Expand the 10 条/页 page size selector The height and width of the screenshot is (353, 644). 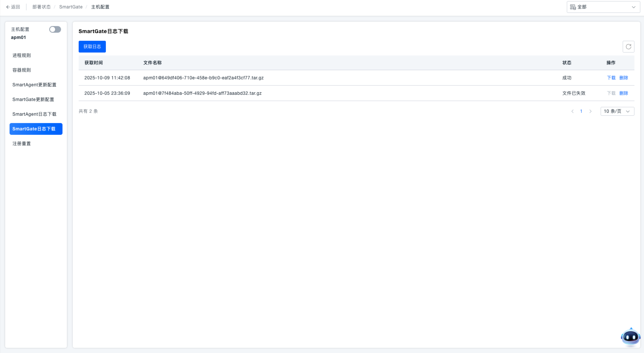click(x=617, y=111)
